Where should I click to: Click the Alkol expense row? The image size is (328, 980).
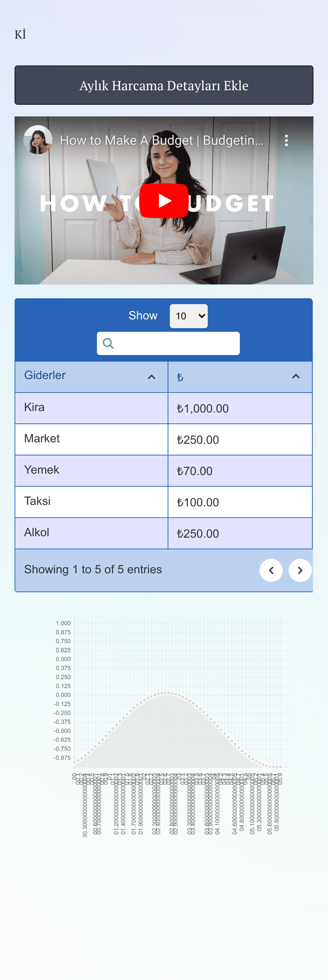click(164, 533)
